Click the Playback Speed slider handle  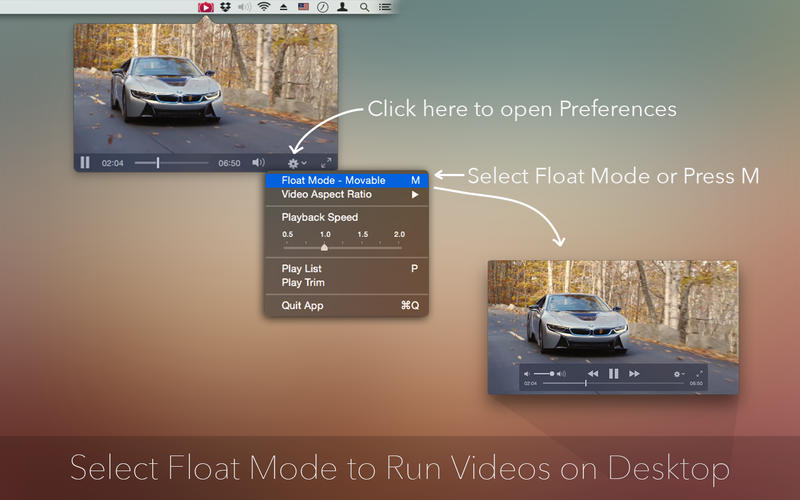(x=324, y=247)
